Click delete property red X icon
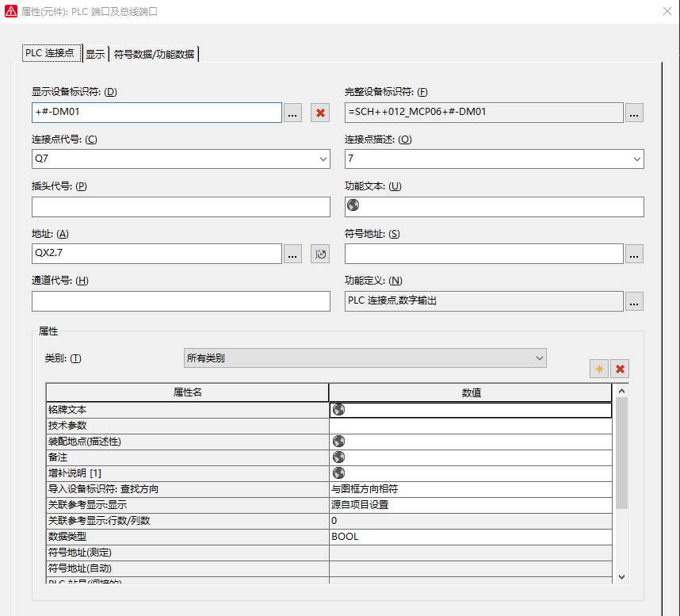680x616 pixels. click(621, 369)
